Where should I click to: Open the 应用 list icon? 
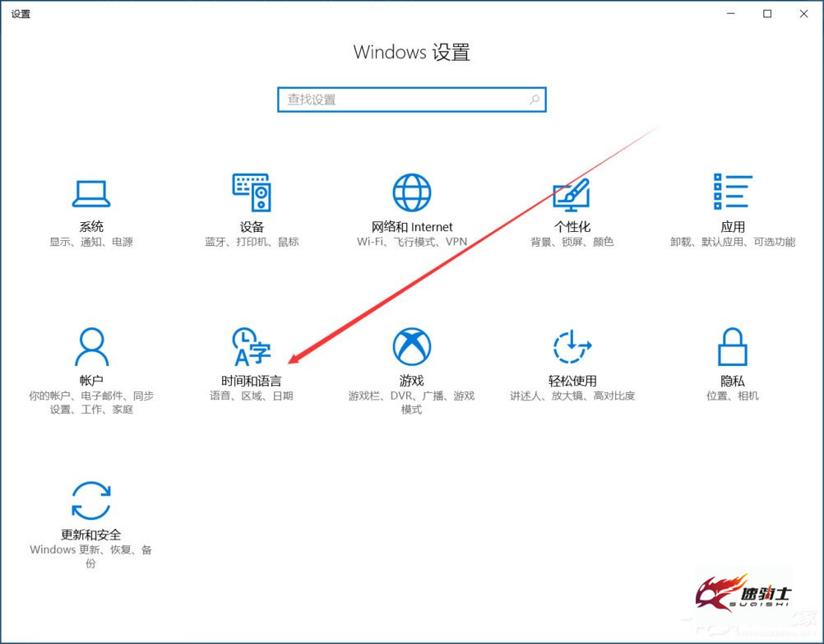(x=733, y=192)
